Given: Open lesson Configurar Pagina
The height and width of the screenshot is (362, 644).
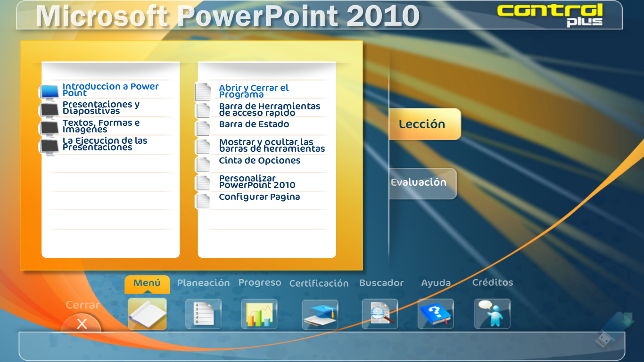Looking at the screenshot, I should point(259,197).
